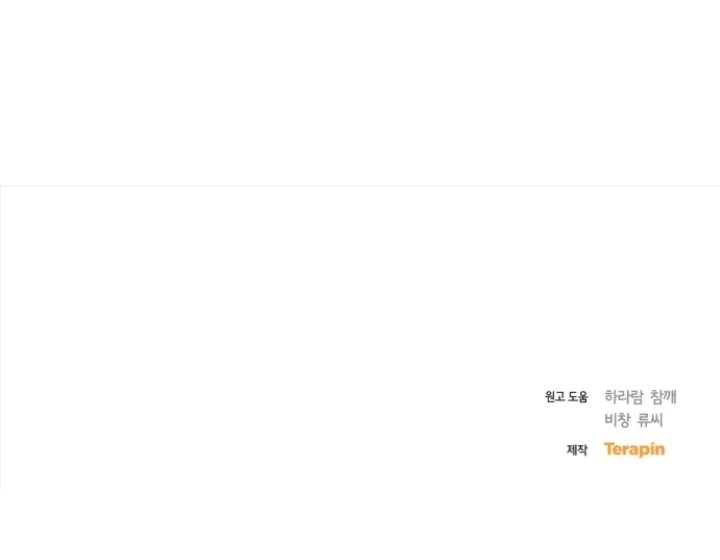This screenshot has width=720, height=560.
Task: Select the name 참깨 in credits
Action: (x=662, y=396)
